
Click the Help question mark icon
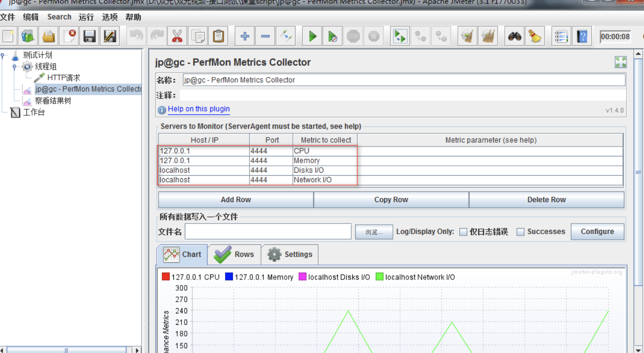582,36
